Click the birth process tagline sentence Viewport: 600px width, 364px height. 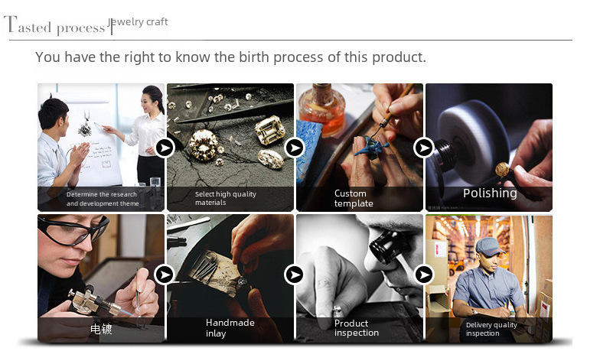(230, 57)
